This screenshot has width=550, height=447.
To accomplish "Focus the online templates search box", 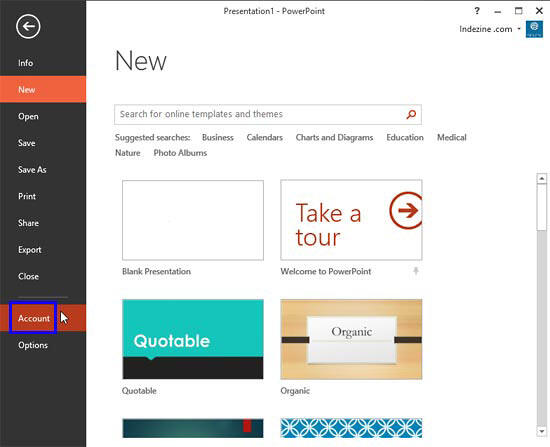I will tap(268, 114).
